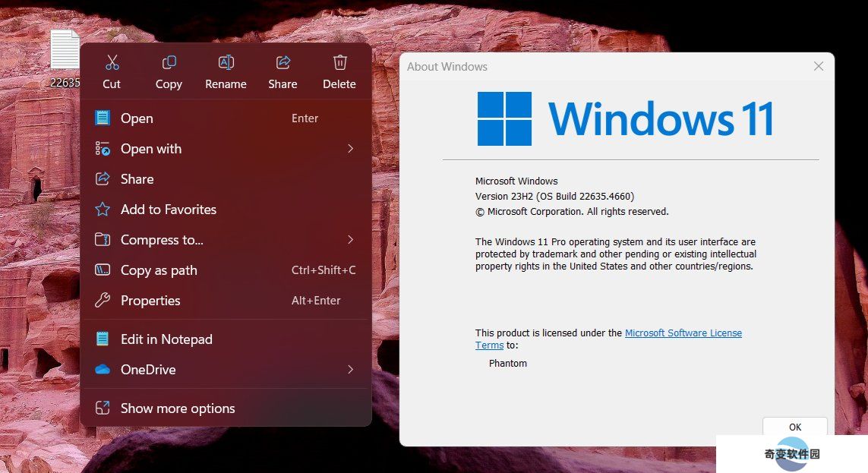Click the Properties wrench icon
Image resolution: width=868 pixels, height=473 pixels.
pos(103,301)
